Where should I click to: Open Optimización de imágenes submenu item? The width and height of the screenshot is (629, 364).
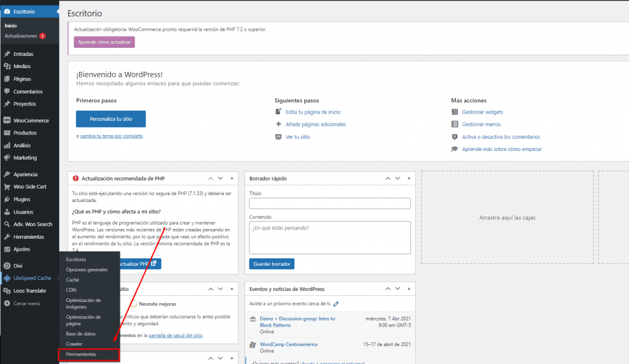tap(84, 303)
